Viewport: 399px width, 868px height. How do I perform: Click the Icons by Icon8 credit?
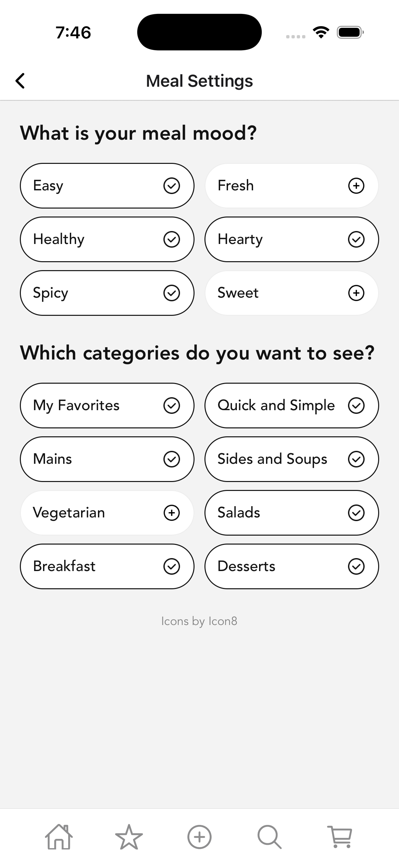click(x=199, y=621)
